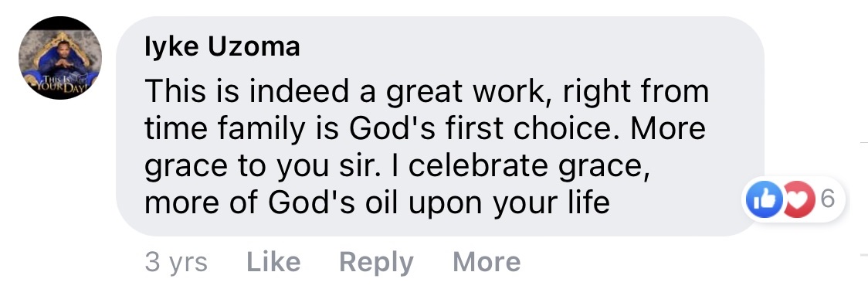This screenshot has width=868, height=306.
Task: Select the comment text bubble
Action: click(440, 127)
